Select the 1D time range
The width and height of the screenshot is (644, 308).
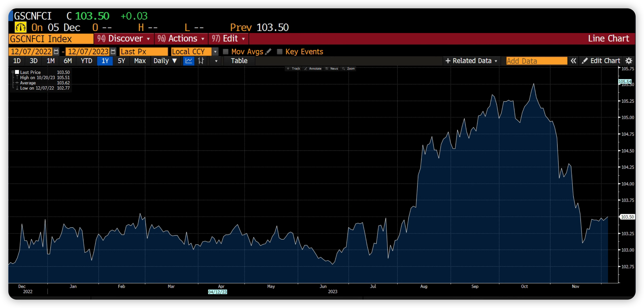17,61
